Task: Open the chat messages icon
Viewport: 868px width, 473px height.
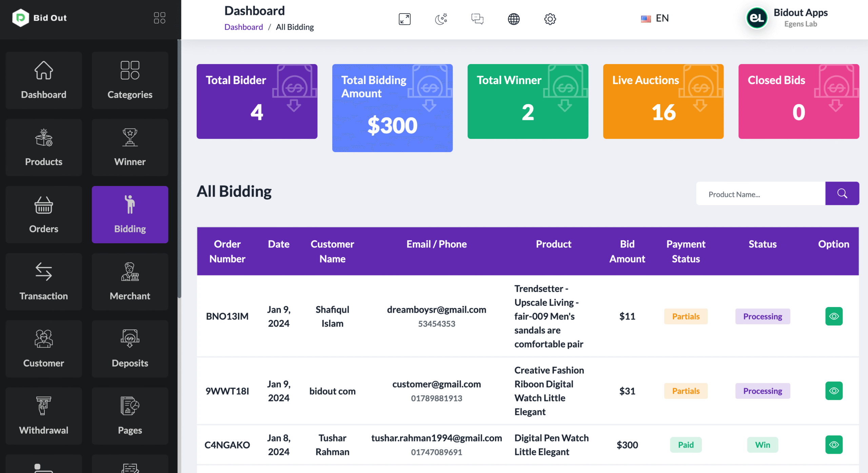Action: [477, 19]
